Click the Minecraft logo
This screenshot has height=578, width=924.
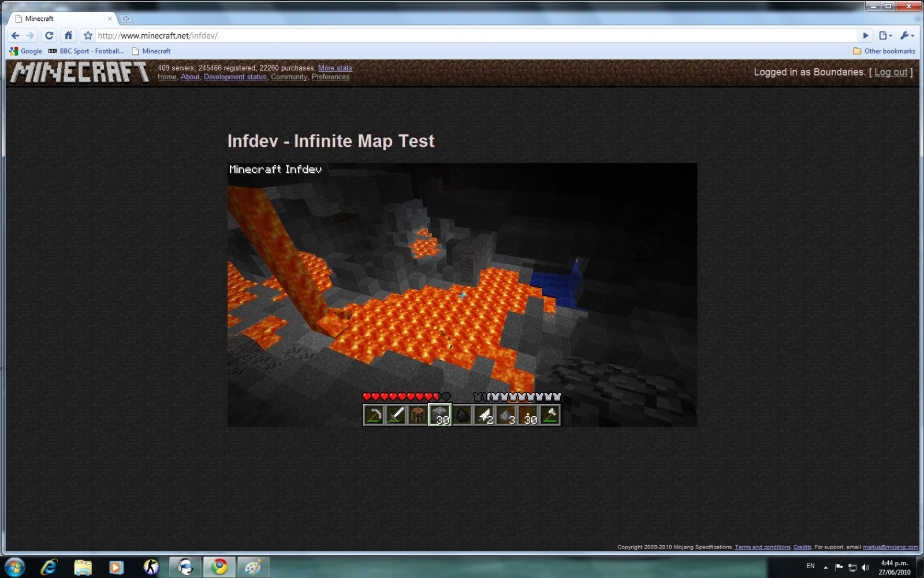80,72
